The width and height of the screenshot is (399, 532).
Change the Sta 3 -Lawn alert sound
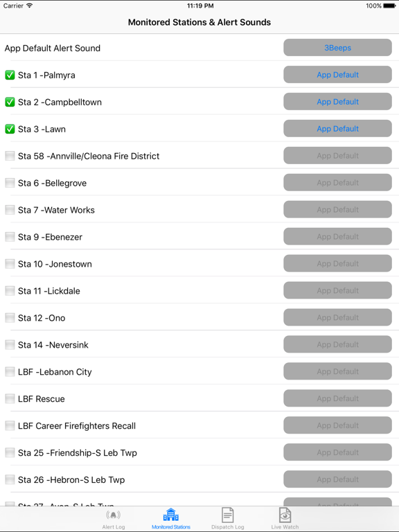[337, 129]
